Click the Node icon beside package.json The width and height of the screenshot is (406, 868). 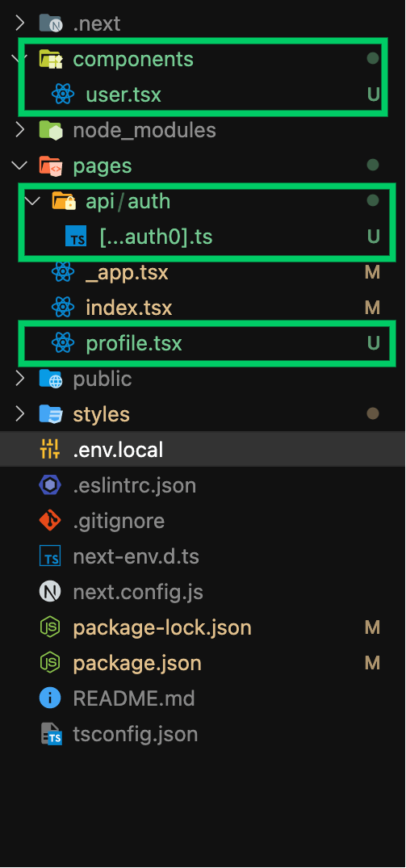(50, 663)
